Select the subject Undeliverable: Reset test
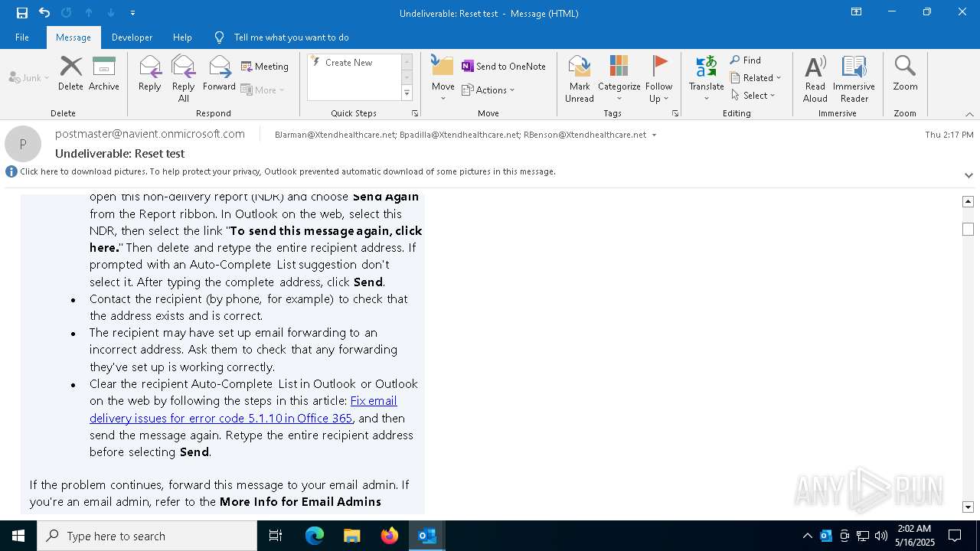 click(119, 154)
